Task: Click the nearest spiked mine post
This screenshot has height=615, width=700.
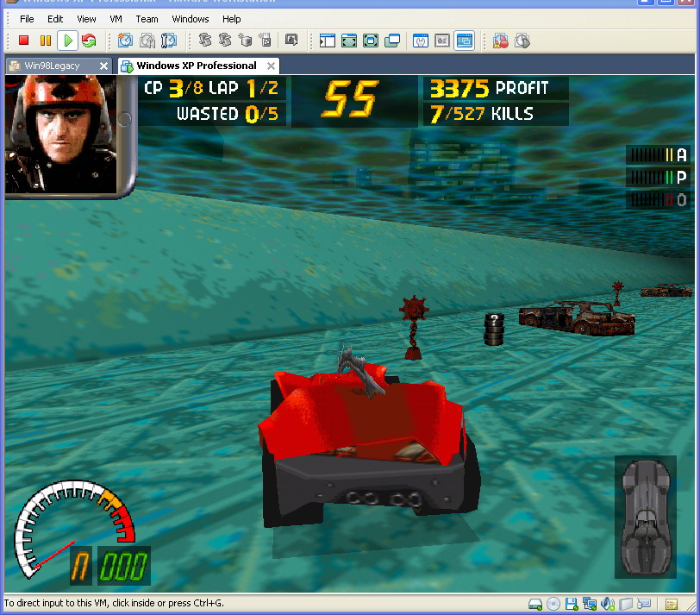Action: click(414, 328)
